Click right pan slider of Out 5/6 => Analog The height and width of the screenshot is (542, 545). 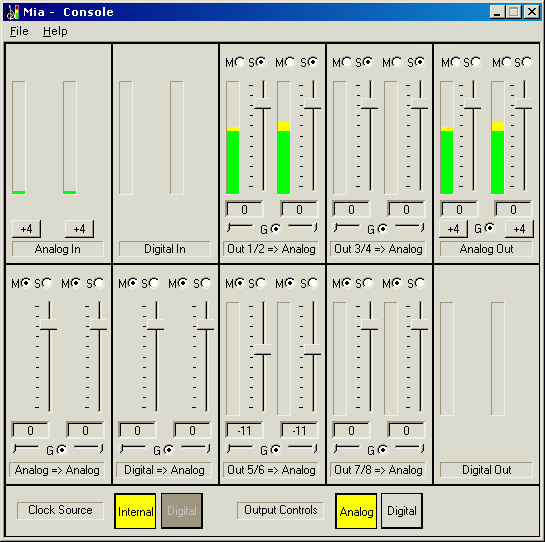[x=303, y=448]
